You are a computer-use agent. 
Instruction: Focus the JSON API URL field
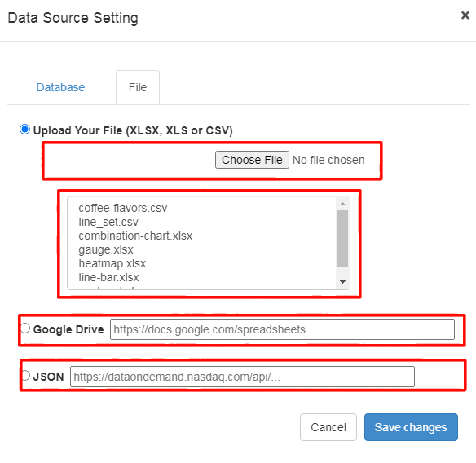click(x=242, y=377)
